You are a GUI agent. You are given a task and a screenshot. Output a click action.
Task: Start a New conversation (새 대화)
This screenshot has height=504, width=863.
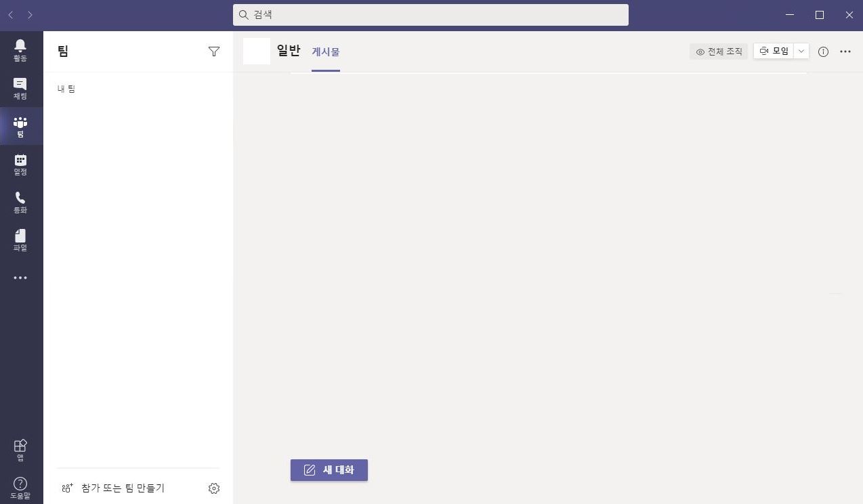pyautogui.click(x=329, y=470)
